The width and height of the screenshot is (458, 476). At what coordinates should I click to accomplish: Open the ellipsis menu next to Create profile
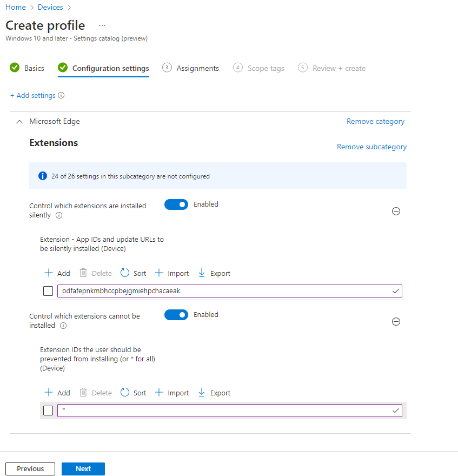click(102, 25)
